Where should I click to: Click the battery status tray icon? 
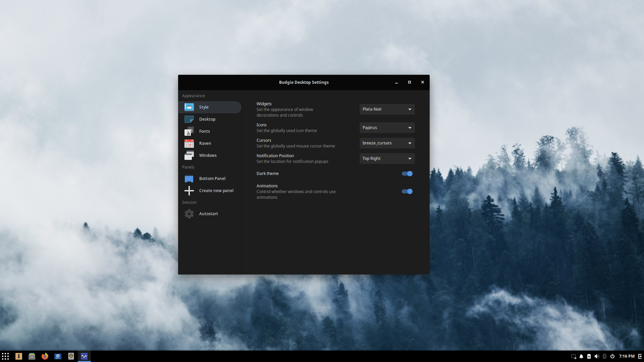click(x=589, y=356)
